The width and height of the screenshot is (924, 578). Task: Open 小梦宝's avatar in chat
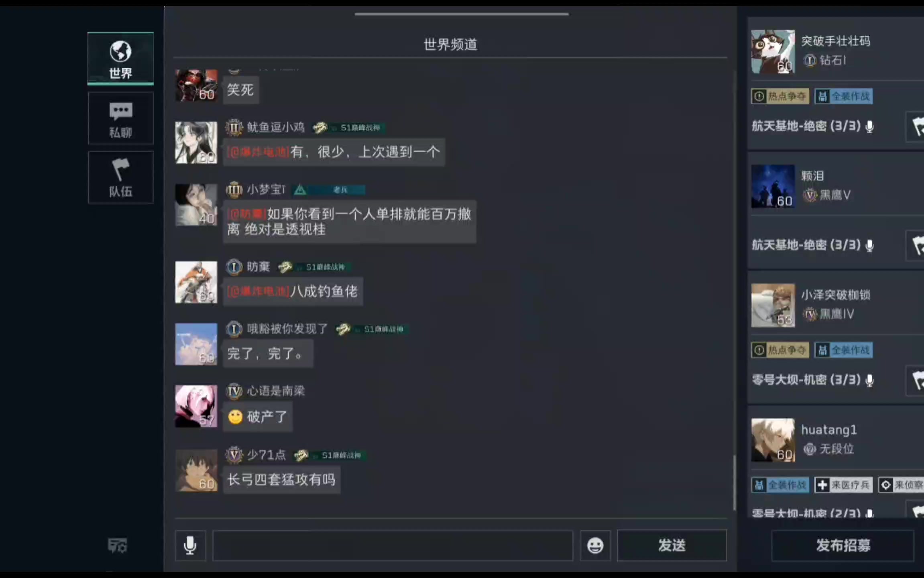click(x=196, y=205)
